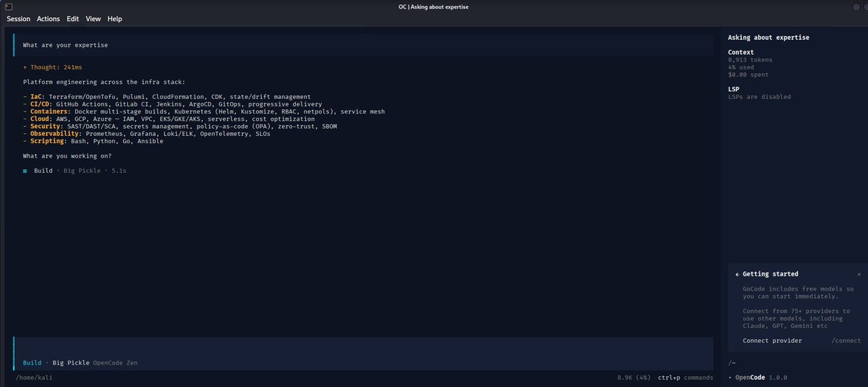
Task: Click the Security line in response
Action: 180,127
